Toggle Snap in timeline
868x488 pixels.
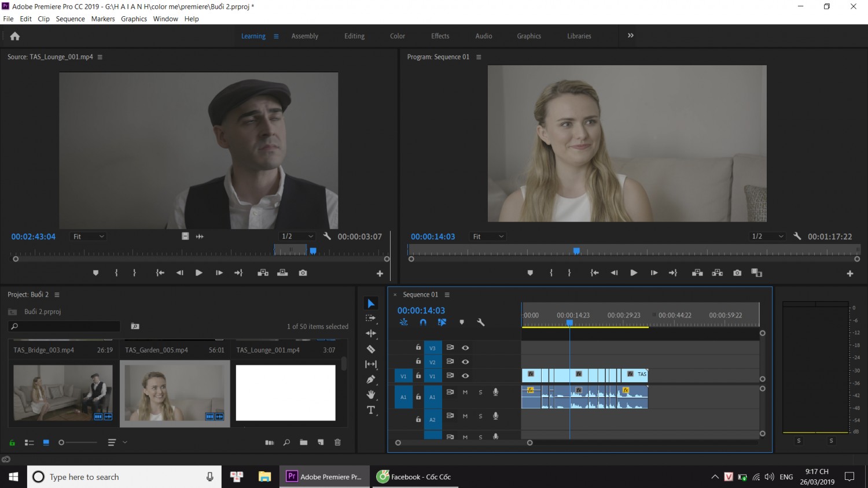pos(423,322)
